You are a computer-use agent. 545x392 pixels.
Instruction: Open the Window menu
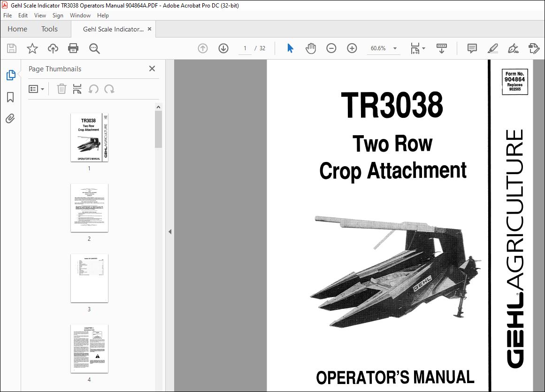pos(80,15)
